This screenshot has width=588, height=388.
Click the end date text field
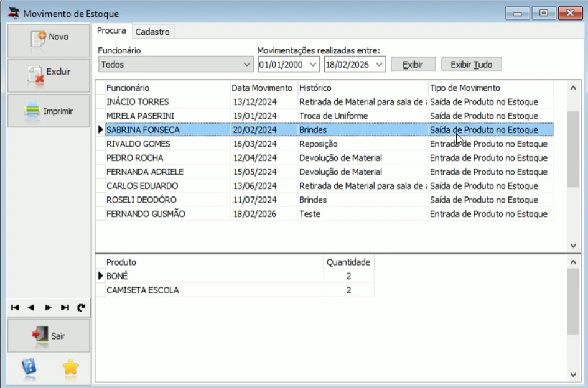click(x=349, y=65)
